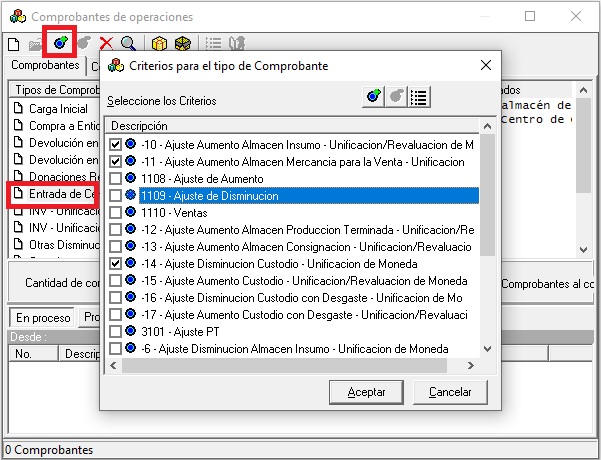Click the criteria list scroll left arrow
This screenshot has width=601, height=460.
pos(113,365)
